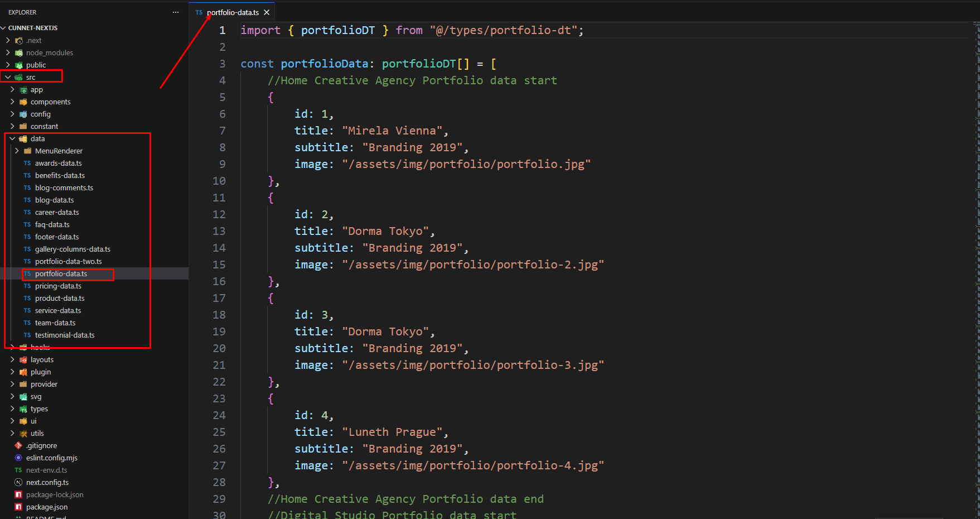Collapse the src folder chevron
Screen dimensions: 980x519
pyautogui.click(x=8, y=77)
